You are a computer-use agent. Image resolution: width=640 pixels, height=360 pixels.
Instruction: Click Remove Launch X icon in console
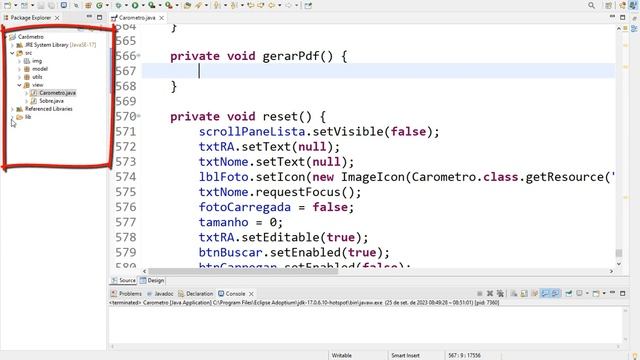(490, 293)
